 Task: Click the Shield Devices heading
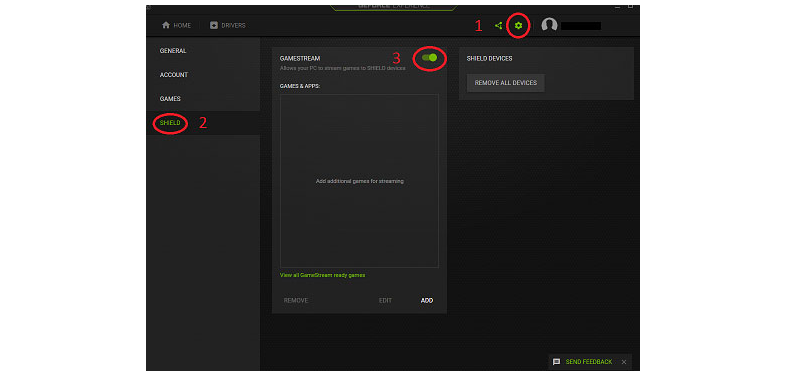[489, 59]
